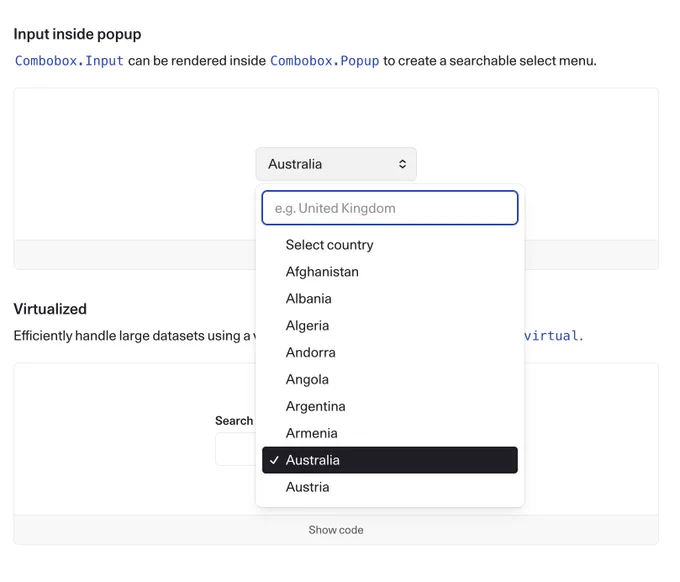Choose Austria at the list bottom
Image resolution: width=680 pixels, height=582 pixels.
tap(390, 487)
